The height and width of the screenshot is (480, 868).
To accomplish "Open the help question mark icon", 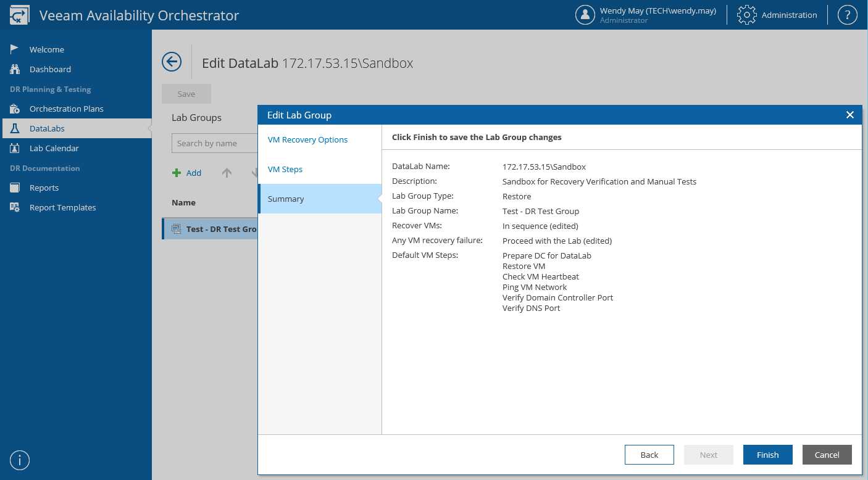I will (847, 15).
